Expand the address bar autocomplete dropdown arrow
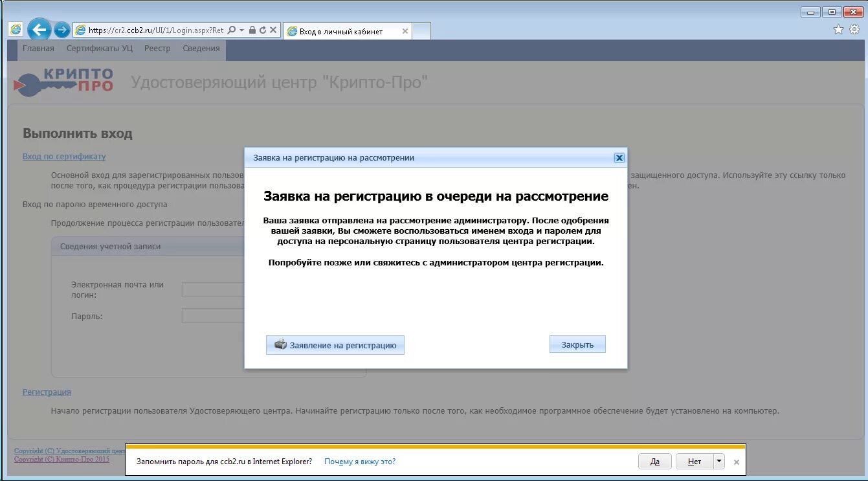Image resolution: width=868 pixels, height=481 pixels. pyautogui.click(x=242, y=30)
